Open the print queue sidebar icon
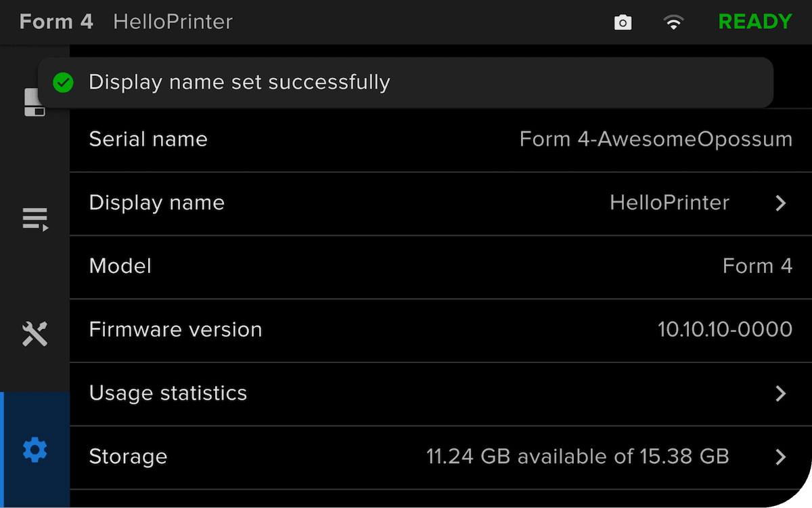 point(35,219)
